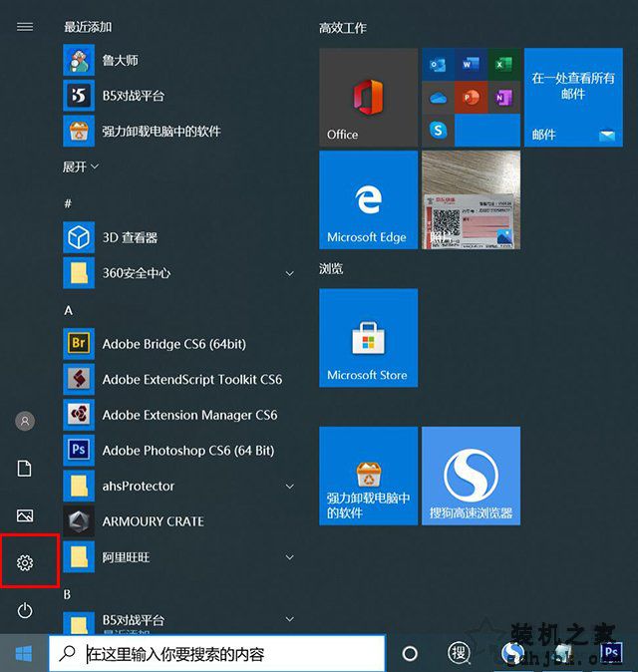This screenshot has width=638, height=672.
Task: Click the 浏览 tile group title
Action: [x=331, y=269]
